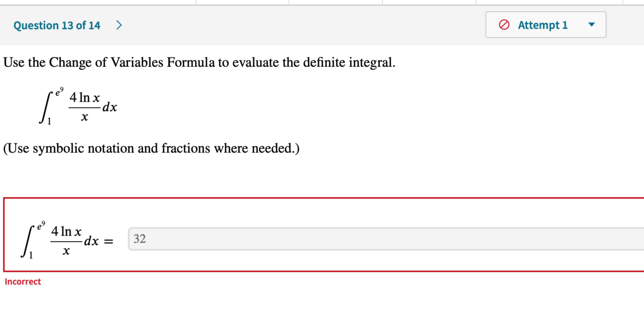The width and height of the screenshot is (644, 319).
Task: Click the integral symbol in the problem statement
Action: 46,108
